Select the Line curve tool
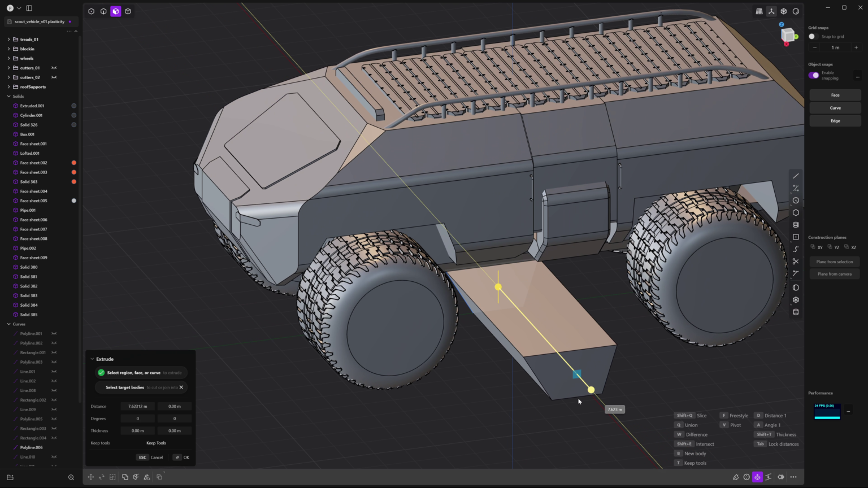This screenshot has height=488, width=868. tap(796, 176)
